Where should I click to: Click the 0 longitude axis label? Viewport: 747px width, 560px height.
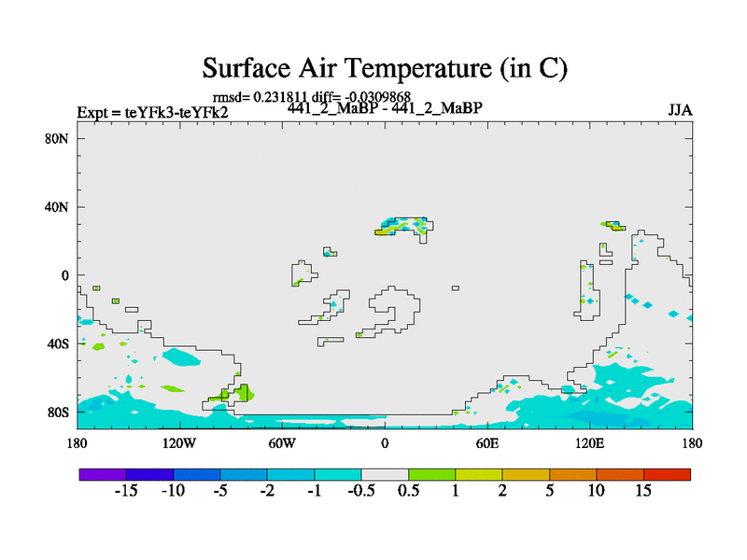385,442
